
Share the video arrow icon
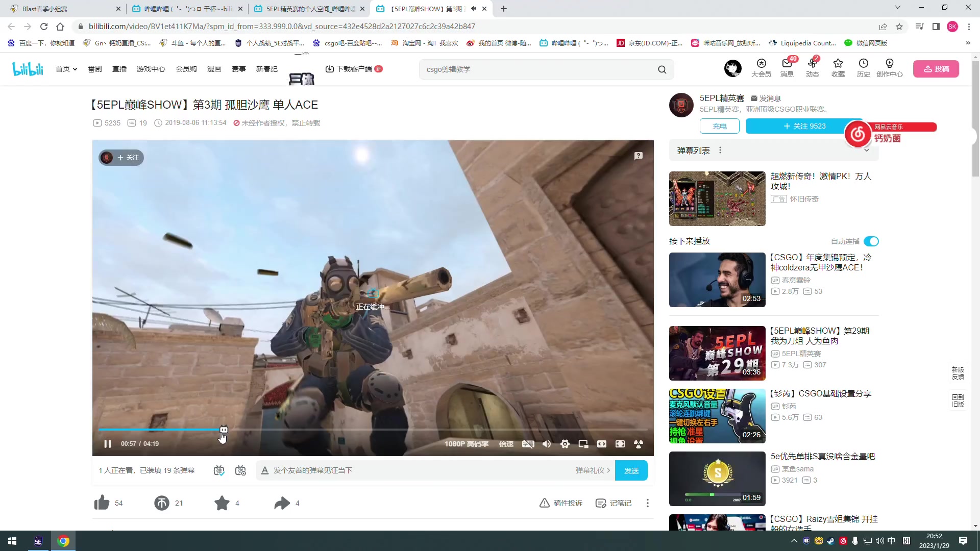pos(282,503)
